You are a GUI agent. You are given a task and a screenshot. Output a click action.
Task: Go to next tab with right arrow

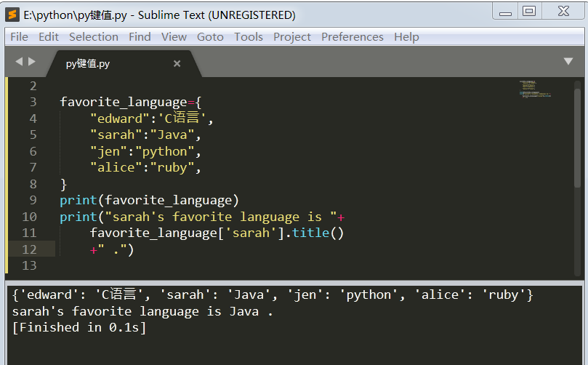pyautogui.click(x=32, y=61)
